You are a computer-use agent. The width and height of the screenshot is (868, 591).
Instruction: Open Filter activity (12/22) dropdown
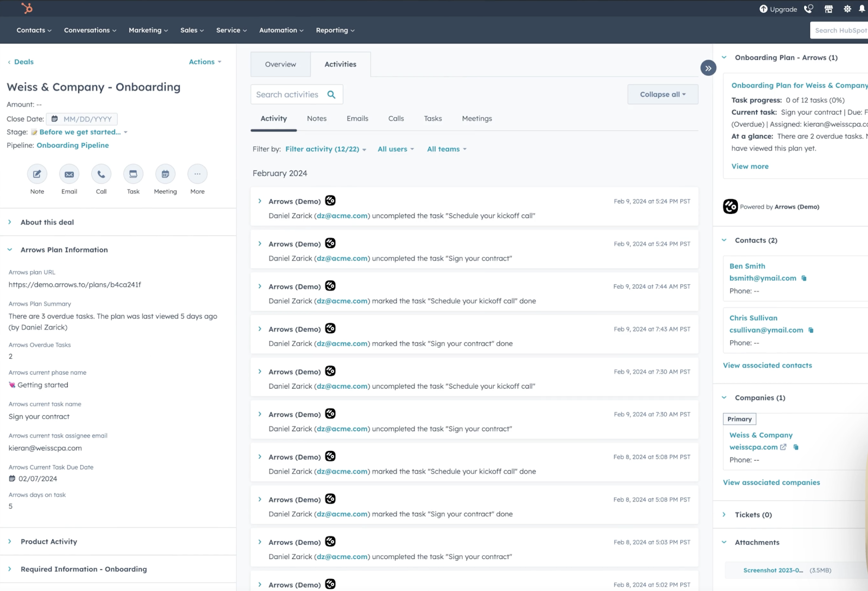(325, 149)
